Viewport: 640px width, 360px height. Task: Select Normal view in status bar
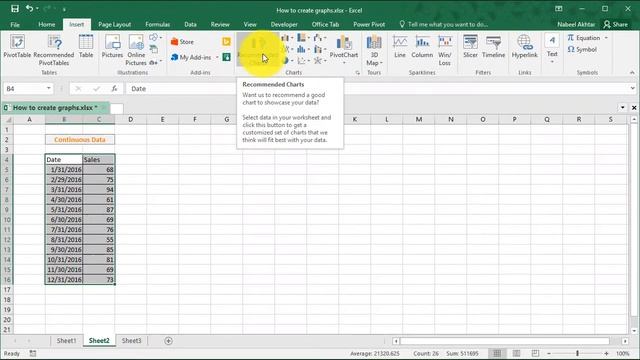click(497, 353)
